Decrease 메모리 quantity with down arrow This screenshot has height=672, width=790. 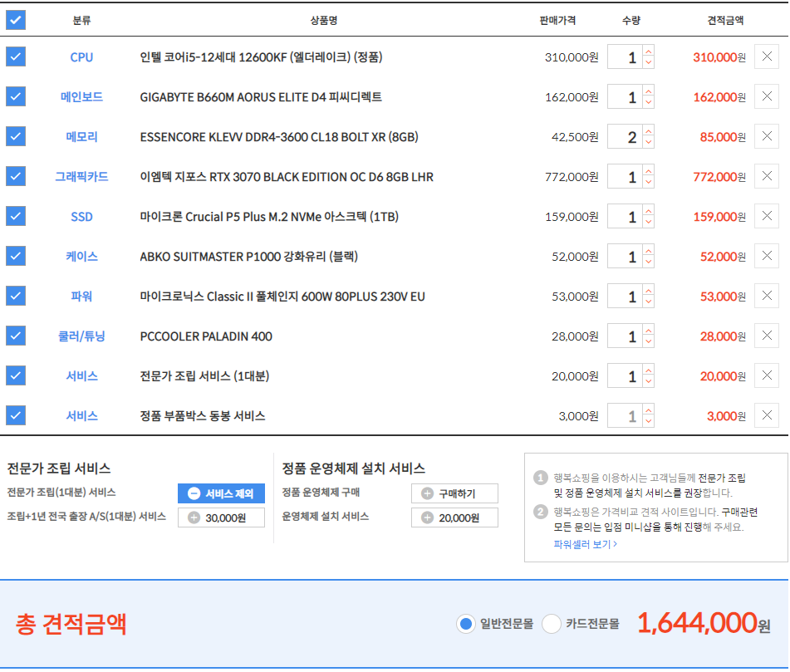click(x=649, y=143)
